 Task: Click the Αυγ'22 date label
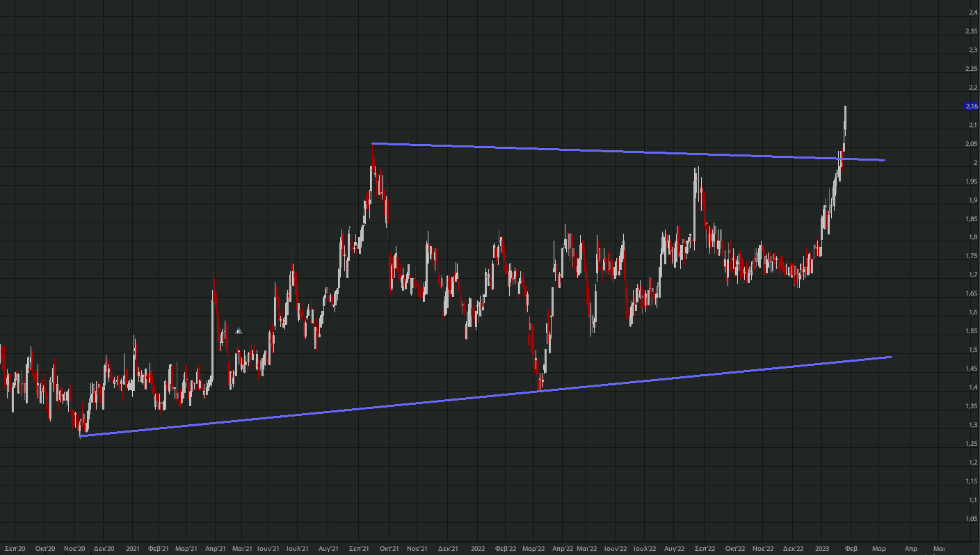point(675,549)
